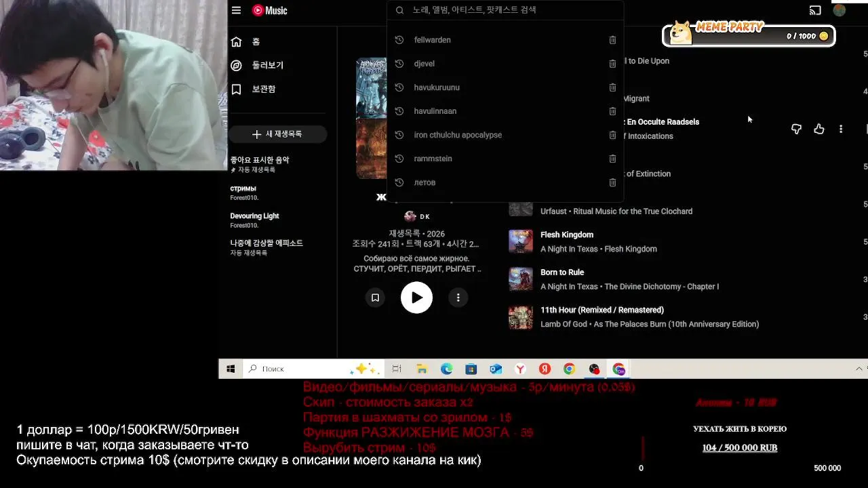Open the 둘러보기 (Explore) section
This screenshot has height=488, width=868.
[257, 66]
